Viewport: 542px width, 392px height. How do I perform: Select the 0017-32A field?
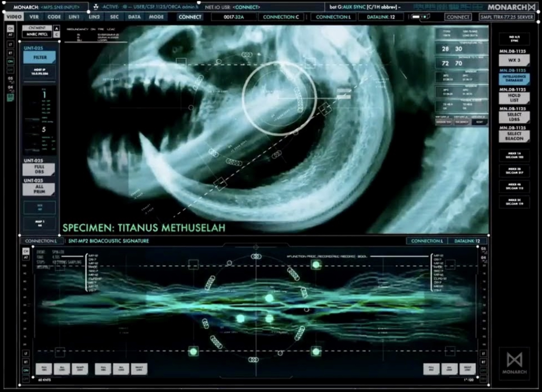[x=234, y=17]
